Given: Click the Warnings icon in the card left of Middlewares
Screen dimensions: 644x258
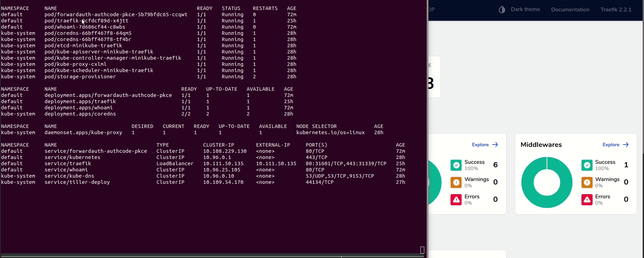Looking at the screenshot, I should pyautogui.click(x=456, y=182).
